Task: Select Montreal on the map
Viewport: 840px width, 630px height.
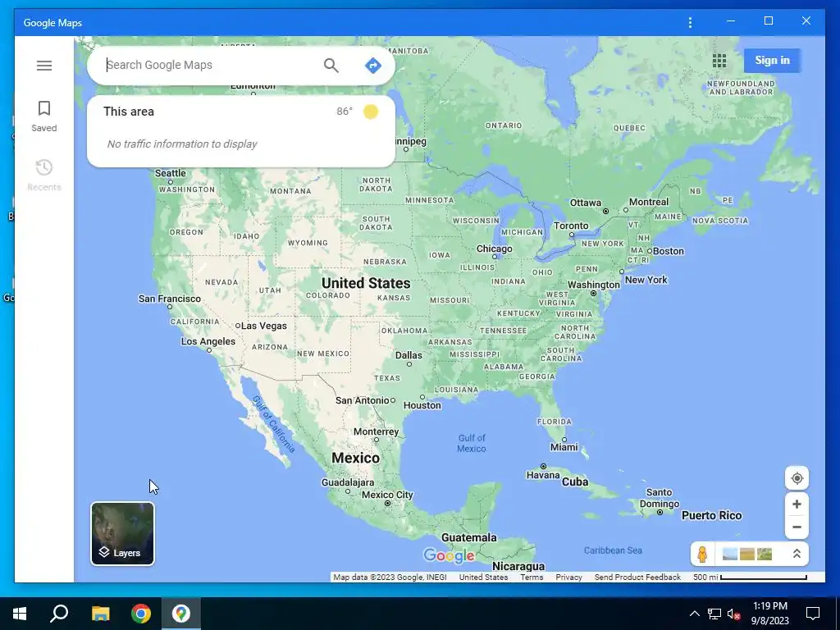Action: click(x=649, y=202)
